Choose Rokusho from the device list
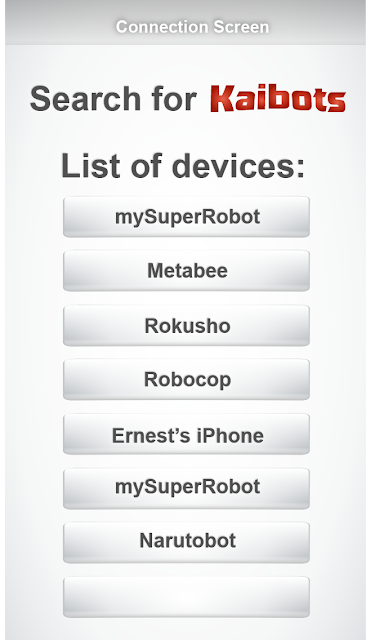 [186, 326]
